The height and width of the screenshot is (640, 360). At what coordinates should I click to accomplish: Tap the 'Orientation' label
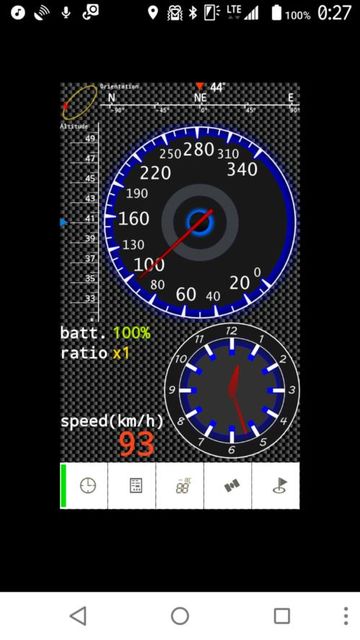[120, 87]
